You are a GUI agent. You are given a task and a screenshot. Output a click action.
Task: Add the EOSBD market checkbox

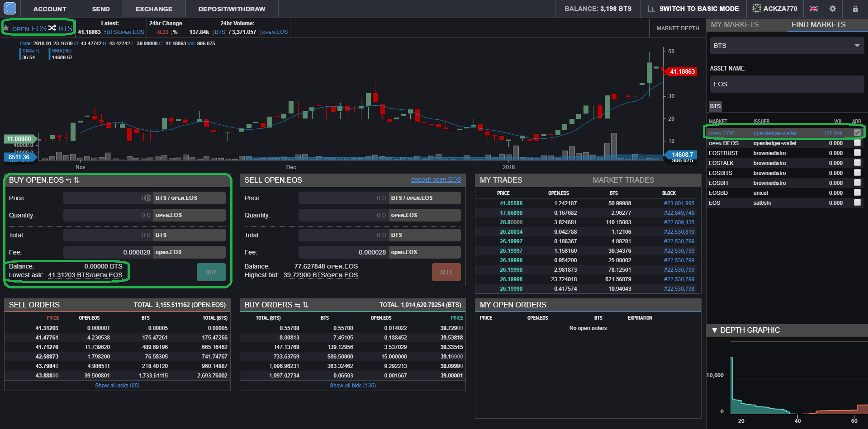857,193
